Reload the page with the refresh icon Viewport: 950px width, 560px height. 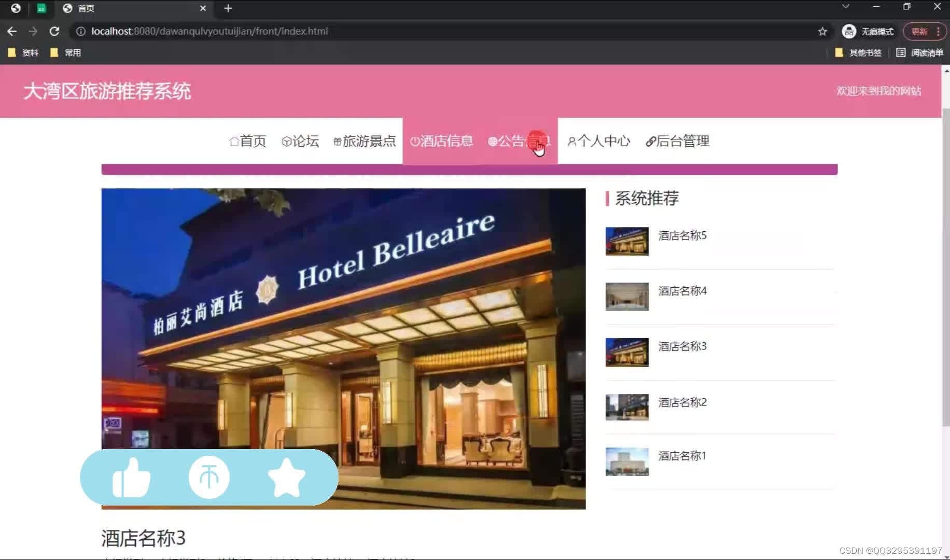(54, 31)
